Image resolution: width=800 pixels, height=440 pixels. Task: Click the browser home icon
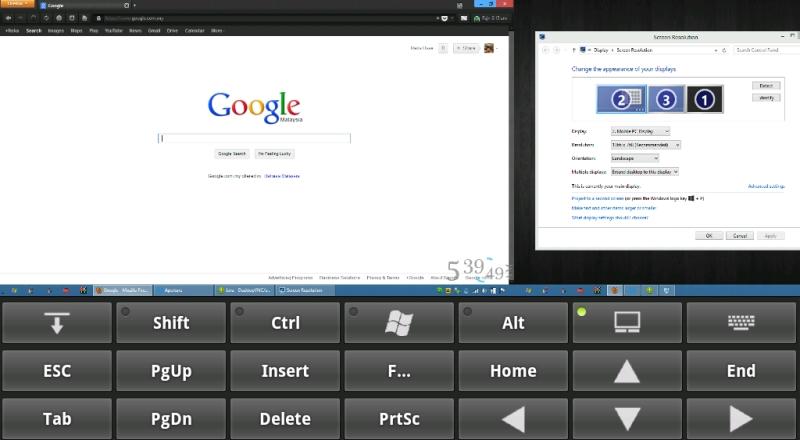[x=59, y=18]
